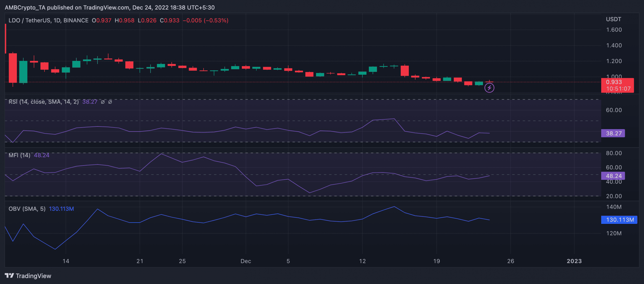Click the 2023 label on the time axis
The height and width of the screenshot is (284, 644).
(574, 261)
